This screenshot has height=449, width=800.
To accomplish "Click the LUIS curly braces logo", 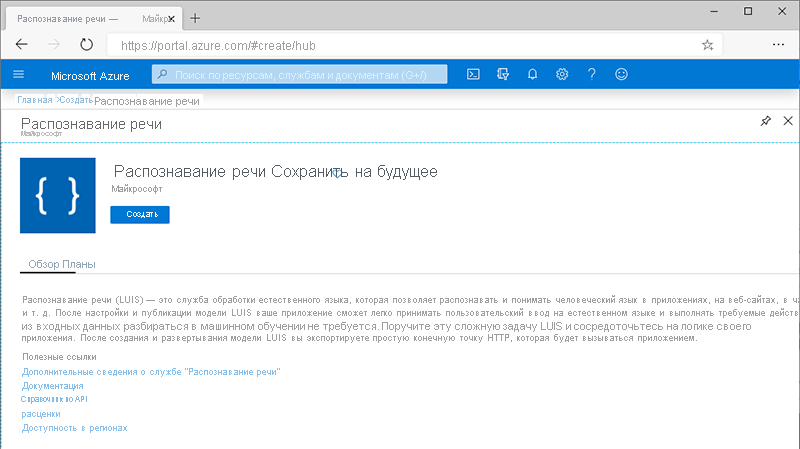I will 58,195.
